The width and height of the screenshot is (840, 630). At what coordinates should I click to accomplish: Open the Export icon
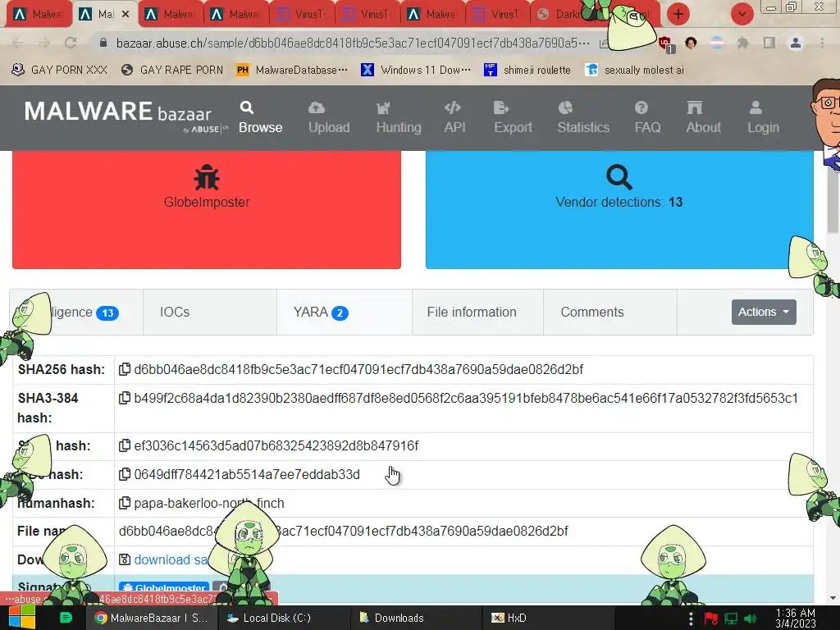tap(501, 107)
